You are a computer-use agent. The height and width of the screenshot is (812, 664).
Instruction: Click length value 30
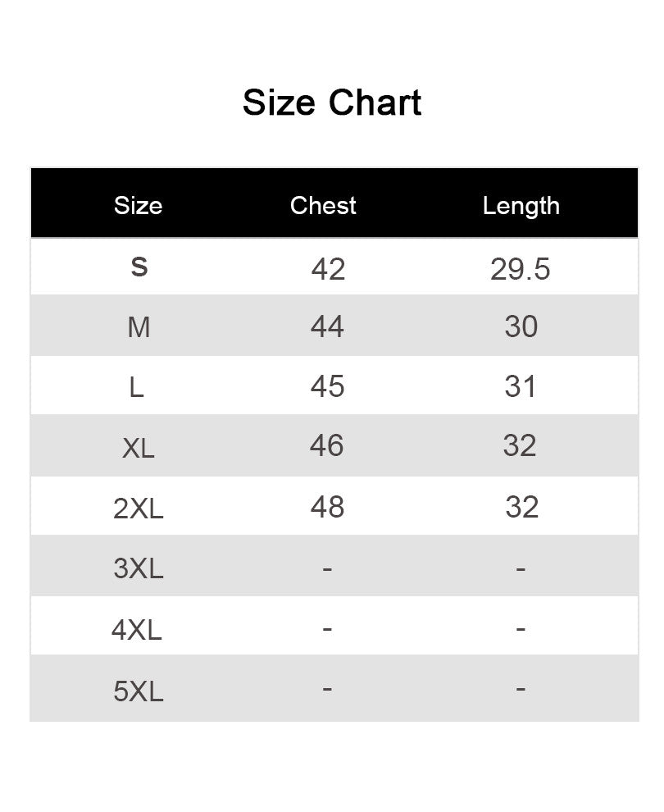521,326
